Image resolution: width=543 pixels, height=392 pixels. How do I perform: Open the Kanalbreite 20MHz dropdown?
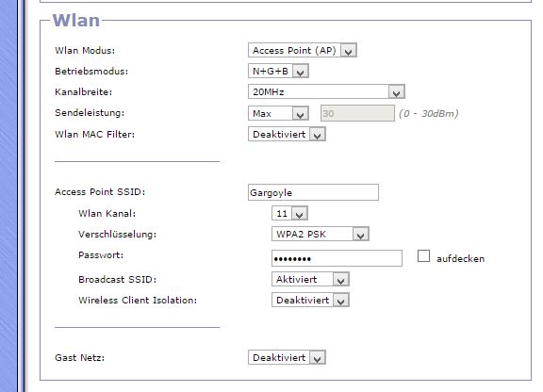(326, 92)
